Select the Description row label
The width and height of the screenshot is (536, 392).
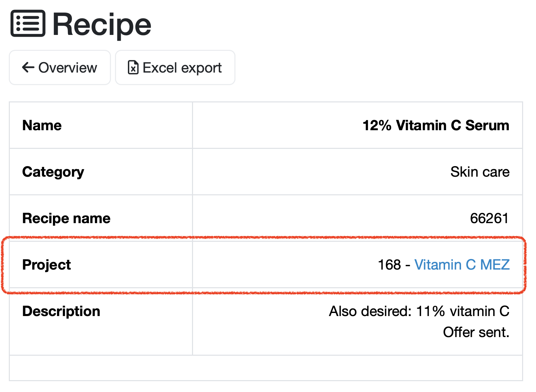click(61, 311)
